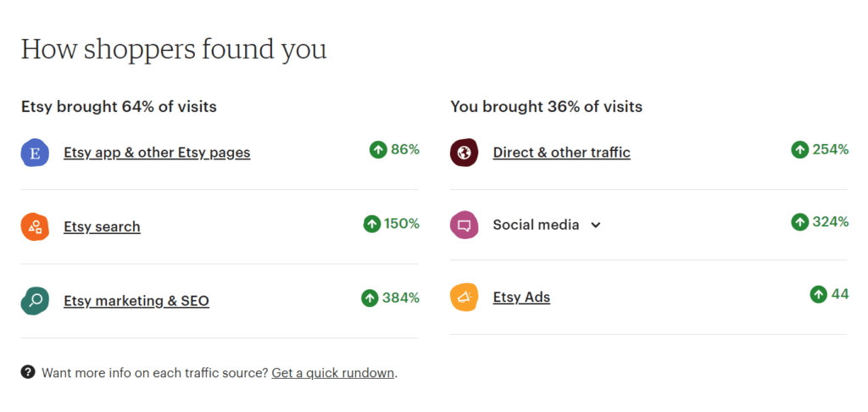Open the Etsy Ads link
868x412 pixels.
[521, 298]
